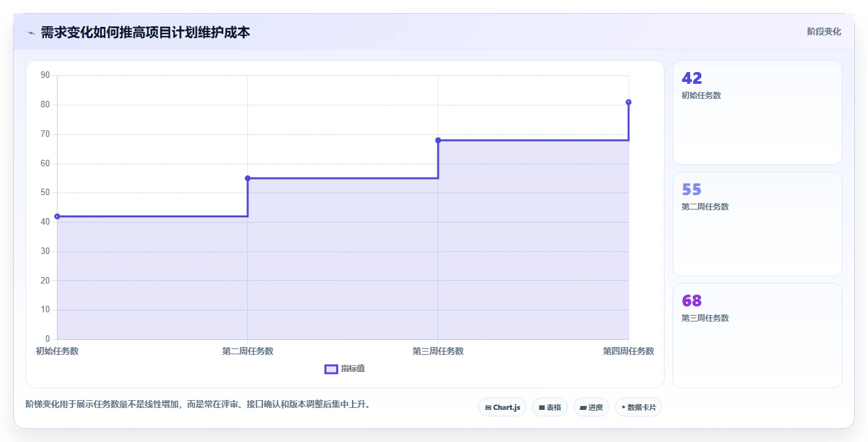Click data point at 第三周任务数 (68)

point(438,140)
